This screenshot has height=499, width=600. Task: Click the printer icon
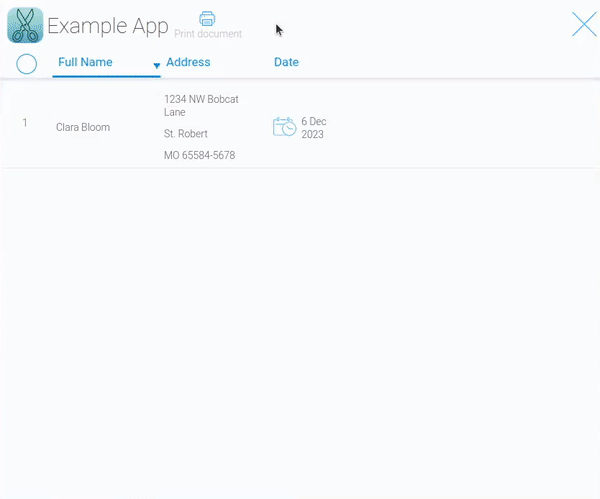tap(207, 18)
